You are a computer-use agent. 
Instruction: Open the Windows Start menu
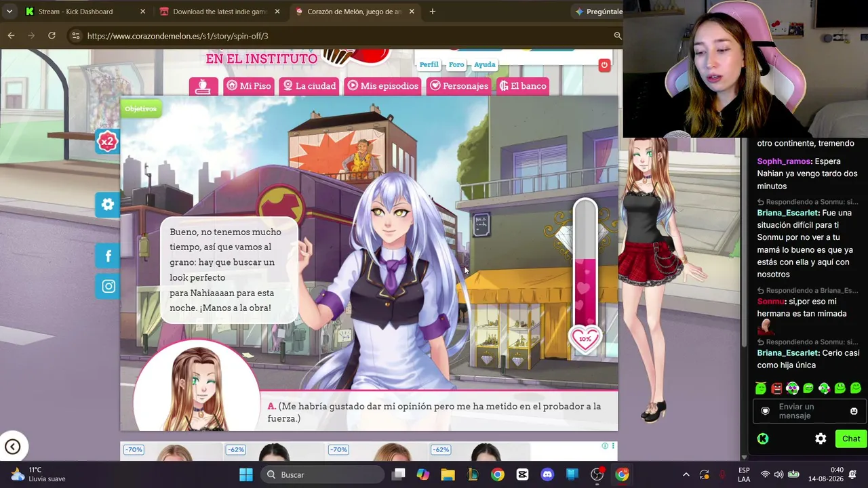tap(246, 474)
